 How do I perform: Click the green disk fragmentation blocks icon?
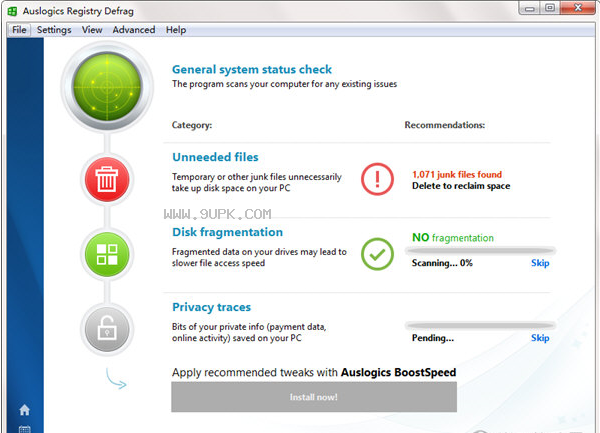pyautogui.click(x=107, y=254)
